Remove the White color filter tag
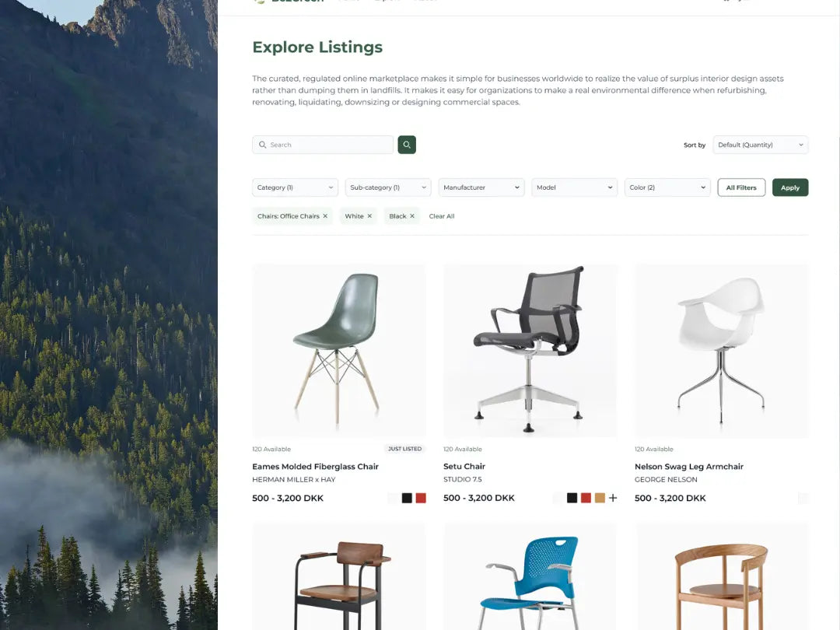This screenshot has width=840, height=630. click(x=369, y=216)
